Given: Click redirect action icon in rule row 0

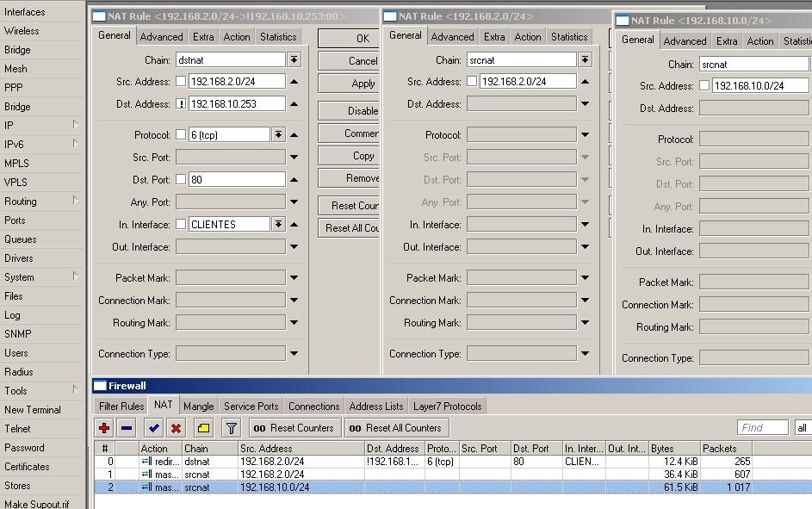Looking at the screenshot, I should pyautogui.click(x=146, y=462).
